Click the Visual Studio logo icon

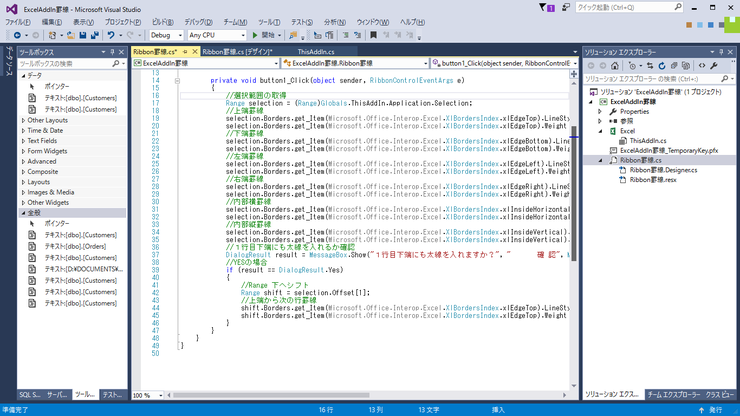[x=11, y=9]
